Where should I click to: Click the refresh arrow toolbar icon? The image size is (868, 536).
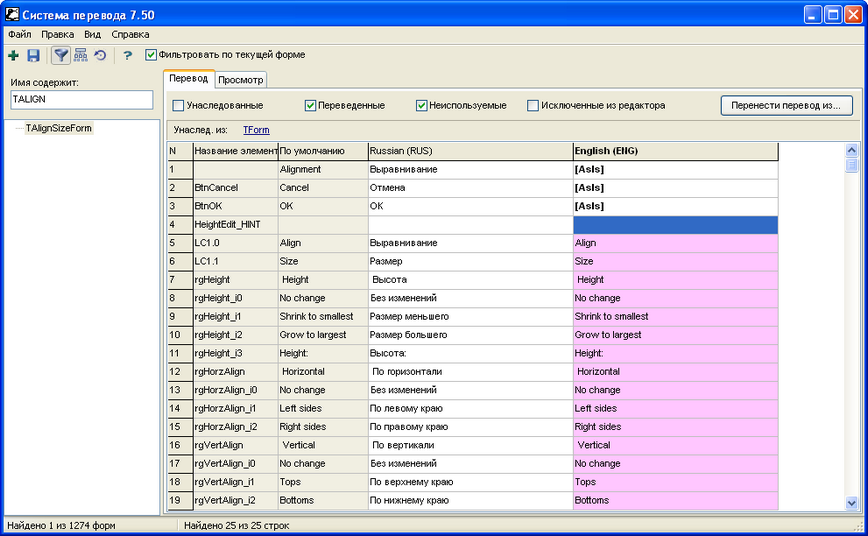[x=100, y=55]
